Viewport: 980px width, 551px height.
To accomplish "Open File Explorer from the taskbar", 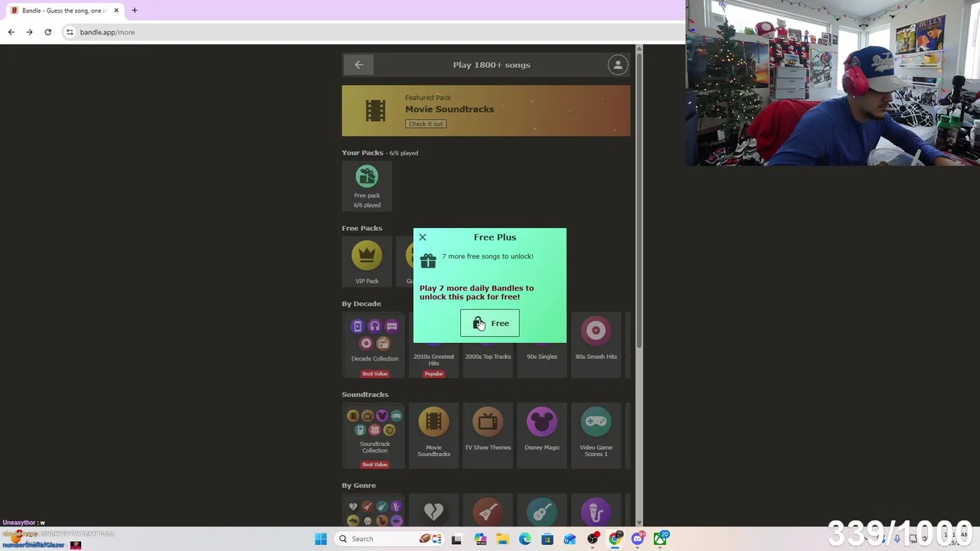I will click(502, 539).
